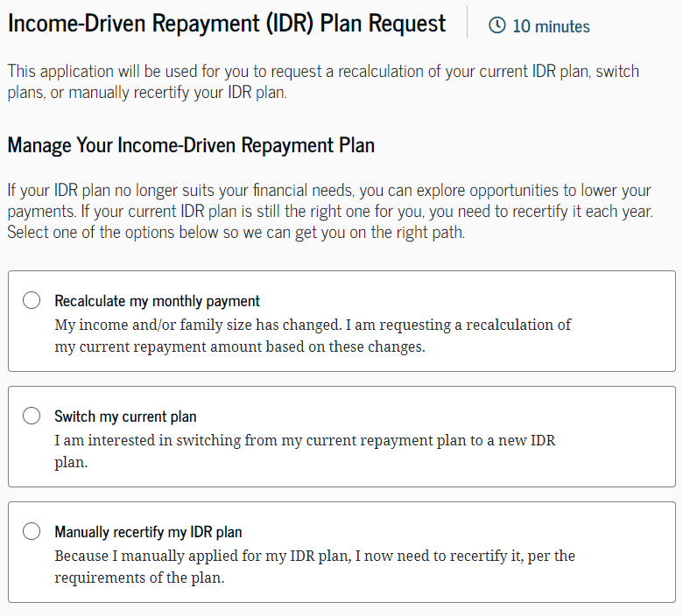
Task: Click the "Switch my current plan" label
Action: click(x=125, y=416)
